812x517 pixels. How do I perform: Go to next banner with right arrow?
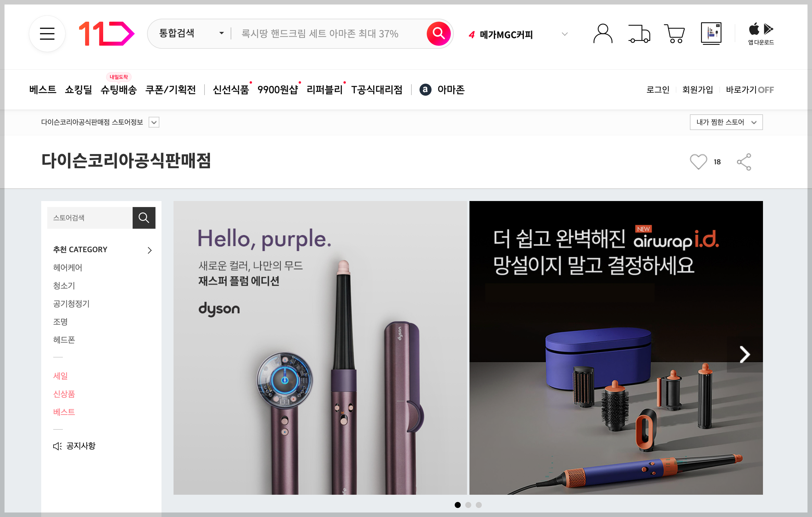pyautogui.click(x=745, y=354)
